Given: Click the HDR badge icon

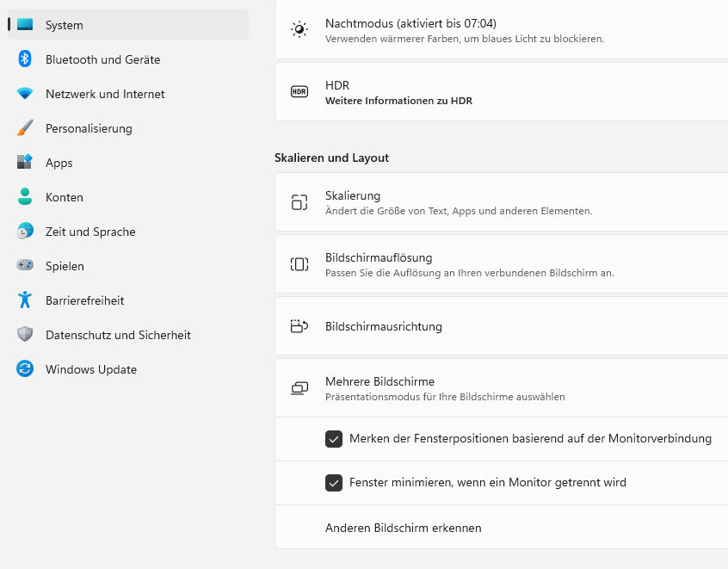Looking at the screenshot, I should [299, 91].
